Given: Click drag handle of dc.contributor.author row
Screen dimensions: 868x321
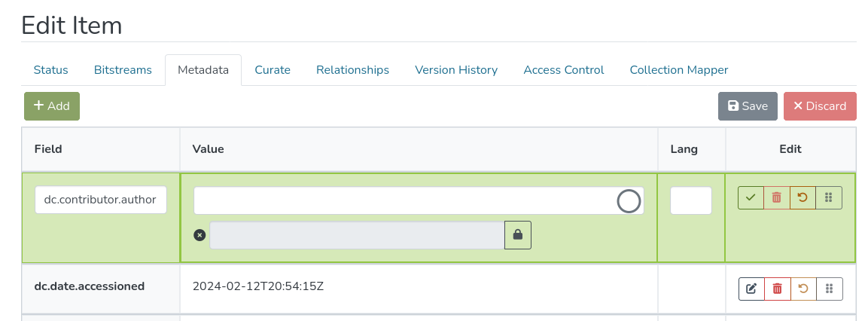Looking at the screenshot, I should coord(829,197).
